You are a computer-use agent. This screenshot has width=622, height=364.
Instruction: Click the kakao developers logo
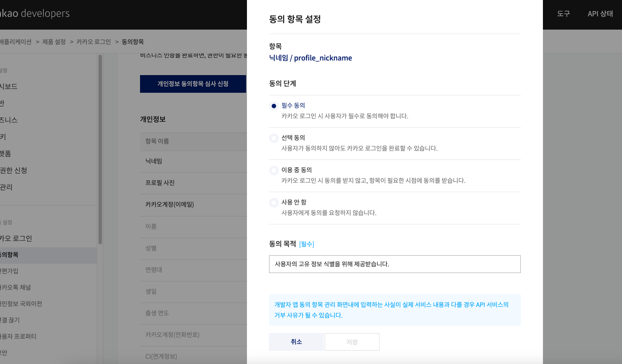coord(34,14)
